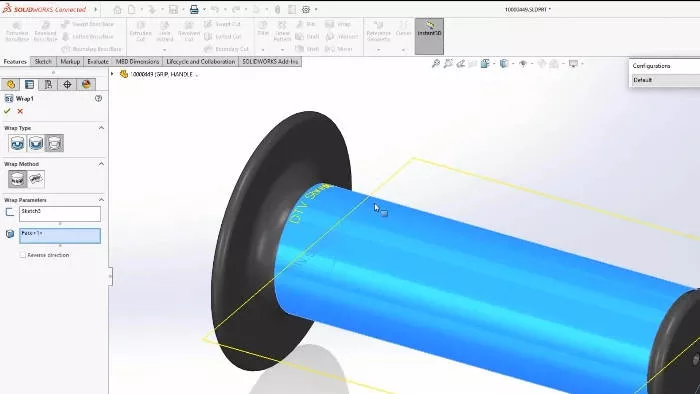Click the Instant3D button
700x394 pixels.
pos(429,36)
